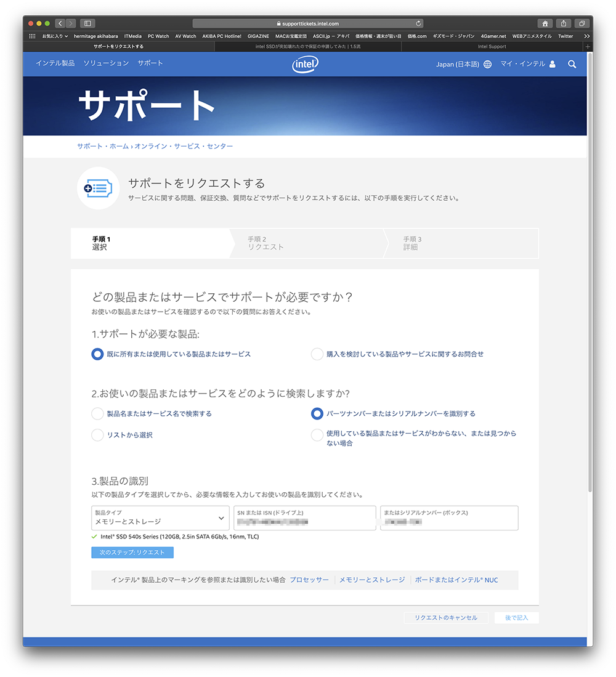Open the My Intel user account icon
Screen dimensions: 616x677
tap(552, 64)
